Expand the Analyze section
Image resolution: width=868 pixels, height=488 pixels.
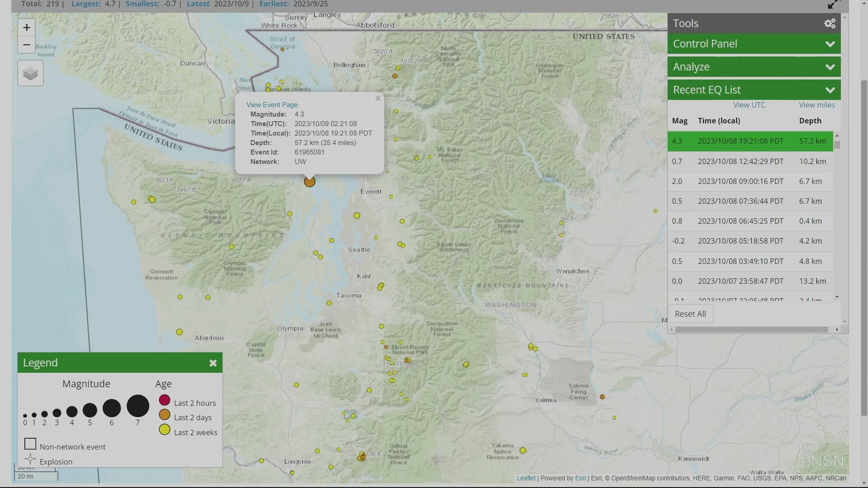pos(754,67)
